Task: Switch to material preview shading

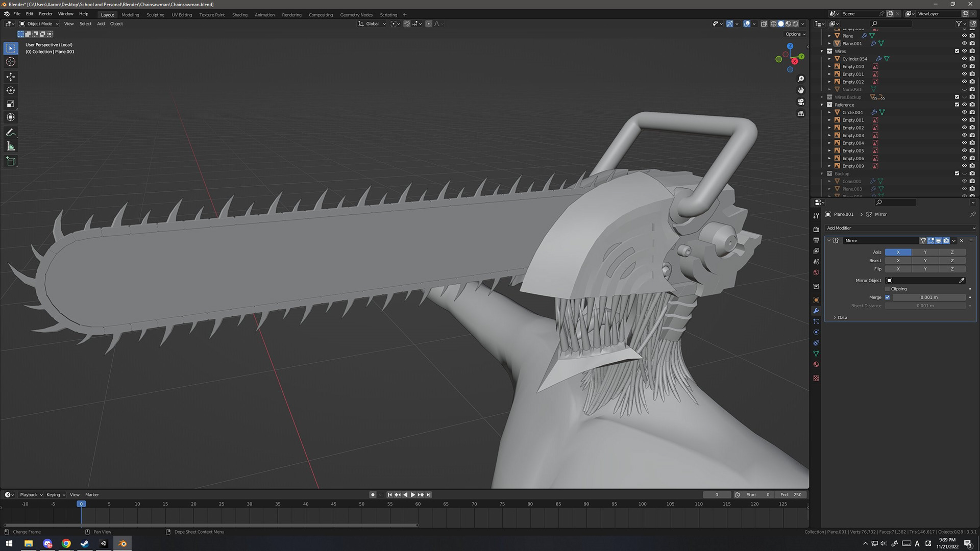Action: tap(788, 24)
